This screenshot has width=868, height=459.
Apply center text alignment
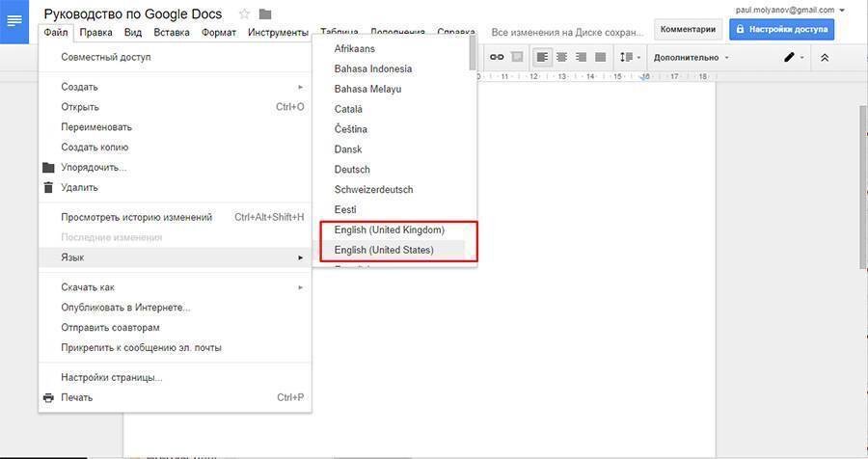click(562, 57)
